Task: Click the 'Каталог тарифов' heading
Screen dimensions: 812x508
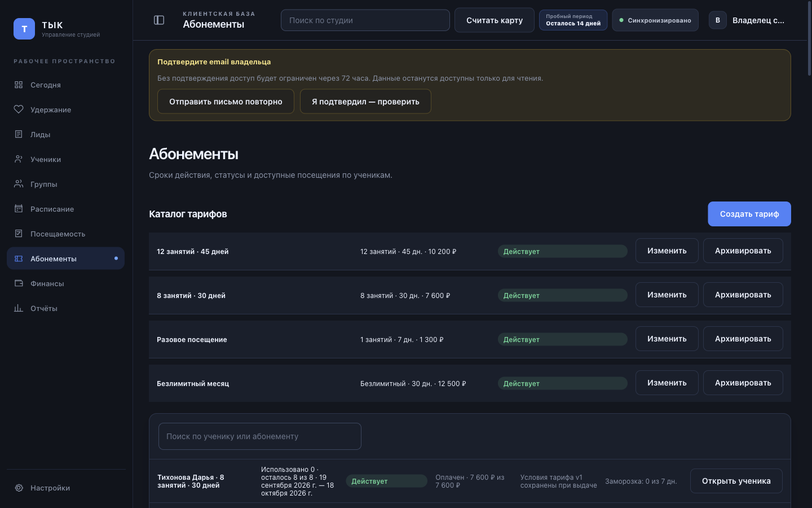Action: tap(188, 214)
